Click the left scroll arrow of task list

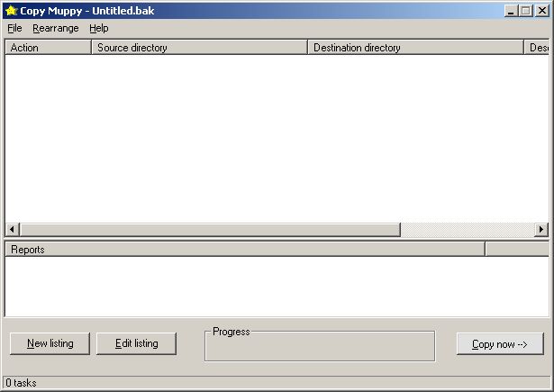point(13,230)
